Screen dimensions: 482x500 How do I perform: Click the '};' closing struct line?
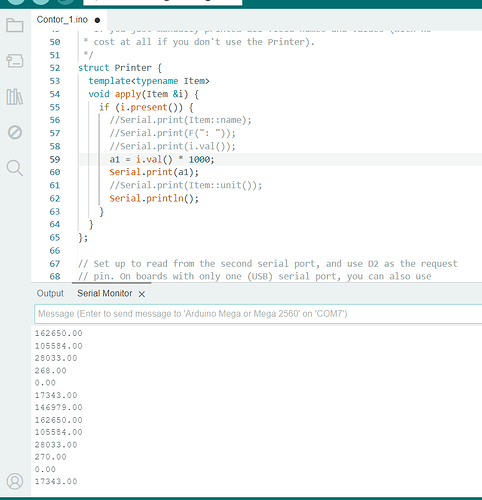click(x=83, y=238)
